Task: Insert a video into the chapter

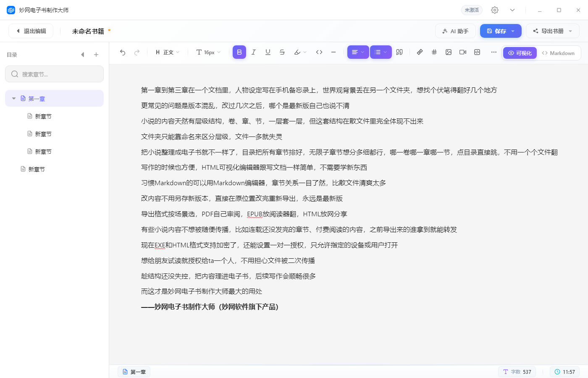Action: (463, 52)
